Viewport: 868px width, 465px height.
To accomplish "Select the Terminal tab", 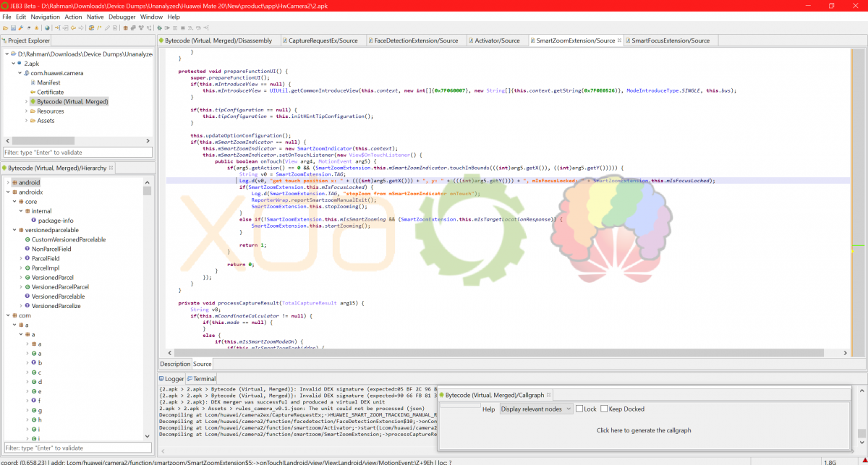I will click(203, 378).
